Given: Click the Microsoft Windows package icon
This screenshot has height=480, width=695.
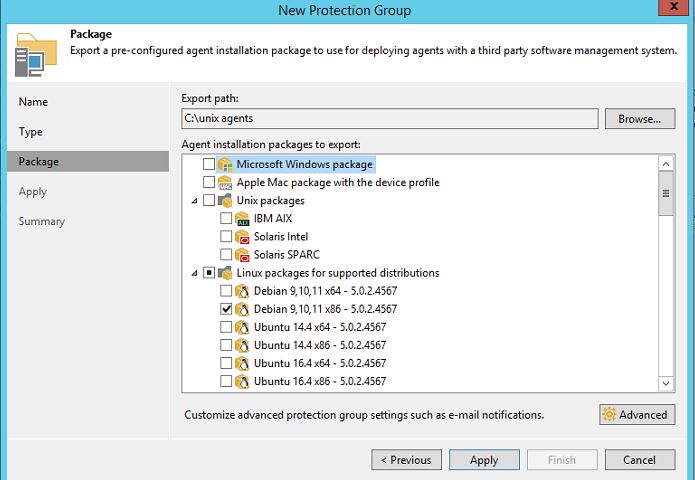Looking at the screenshot, I should pos(225,164).
